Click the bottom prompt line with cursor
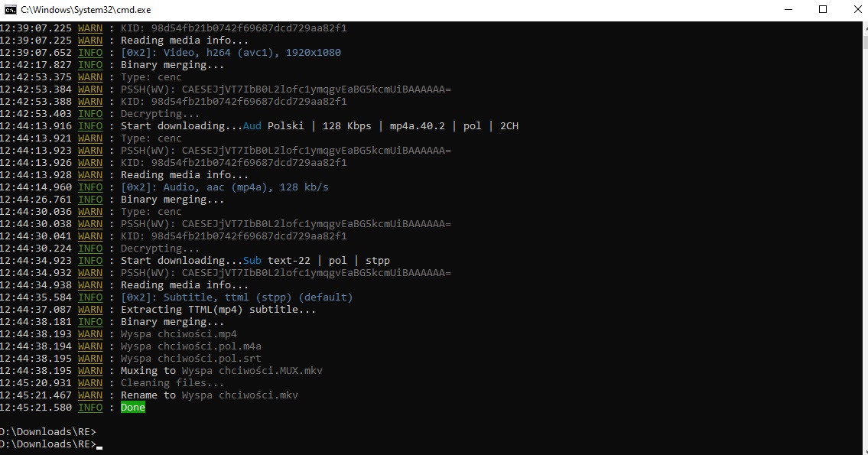This screenshot has width=868, height=455. coord(49,444)
